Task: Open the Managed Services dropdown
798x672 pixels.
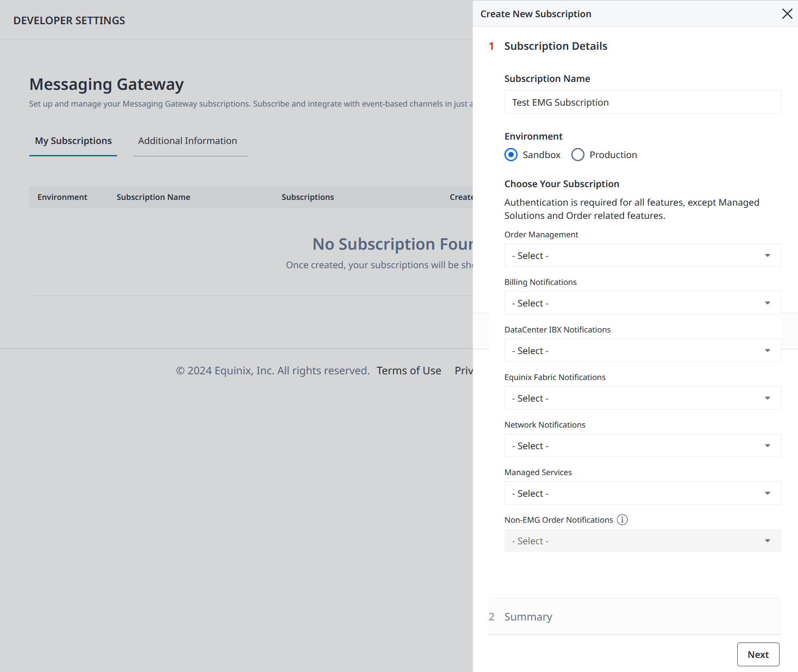Action: [643, 493]
